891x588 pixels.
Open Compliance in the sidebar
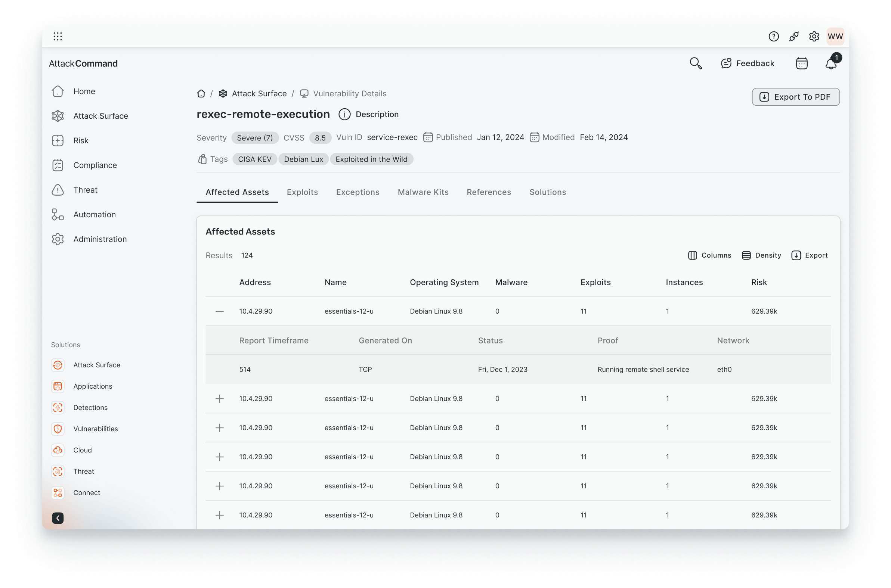95,165
